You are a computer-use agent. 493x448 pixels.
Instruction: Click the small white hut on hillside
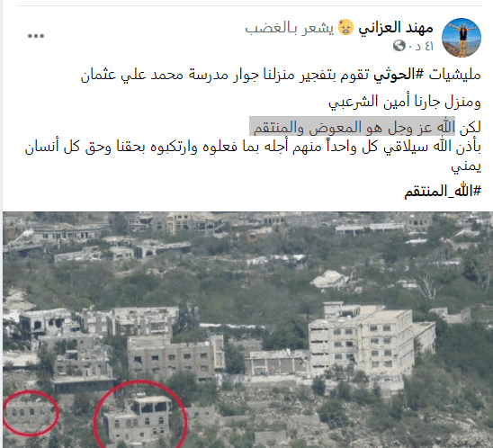point(330,279)
